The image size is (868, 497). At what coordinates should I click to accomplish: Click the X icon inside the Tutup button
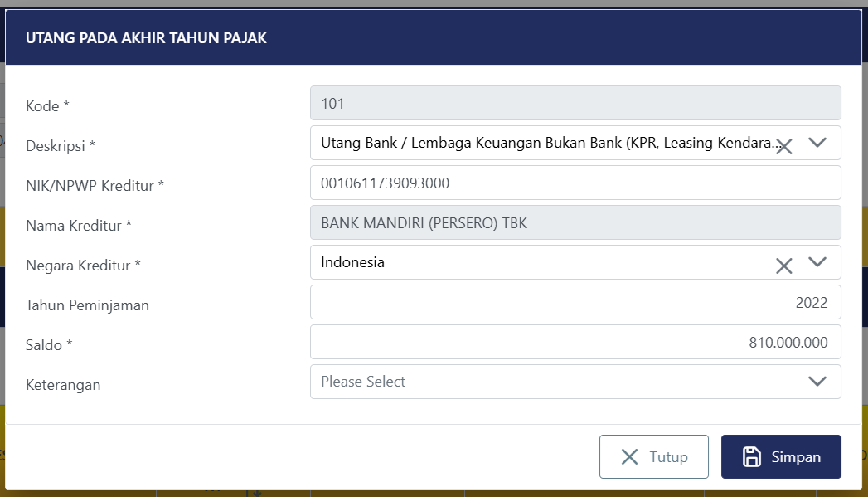tap(630, 457)
